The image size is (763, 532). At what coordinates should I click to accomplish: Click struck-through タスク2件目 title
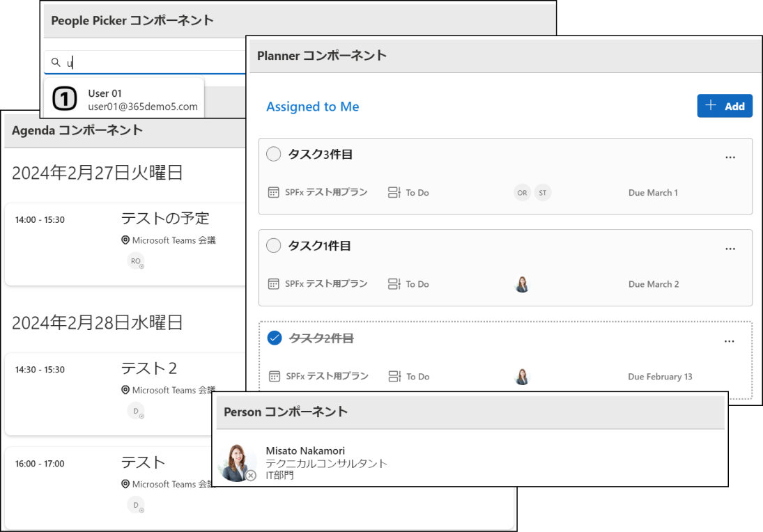point(321,338)
